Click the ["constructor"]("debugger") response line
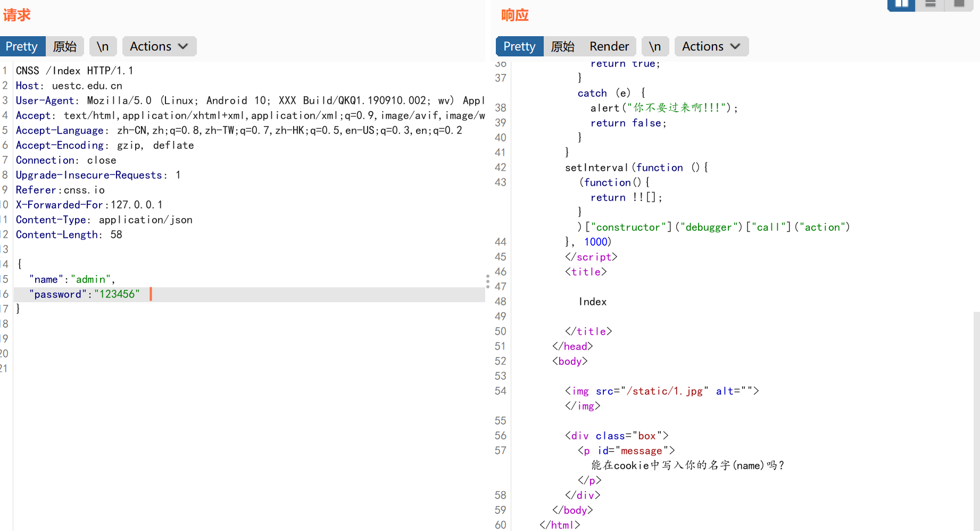Screen dimensions: 980x531 pos(714,227)
